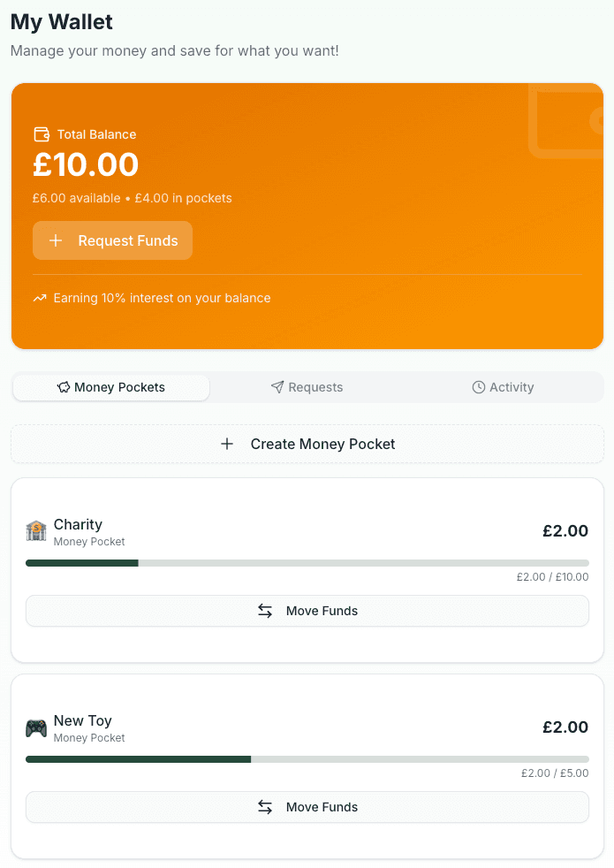Click the piggy bank Money Pockets icon
The image size is (614, 868).
[x=64, y=387]
